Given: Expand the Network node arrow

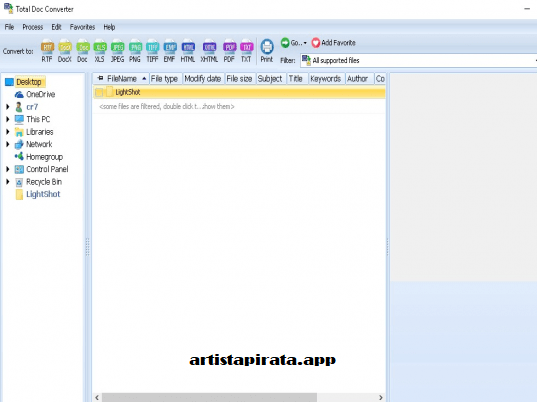Looking at the screenshot, I should click(x=8, y=144).
